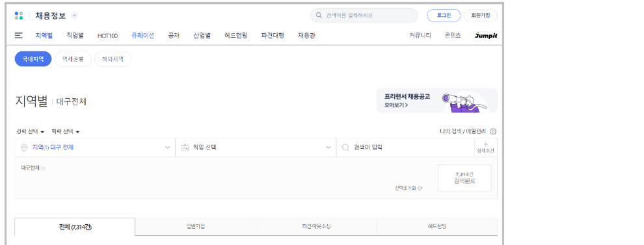Expand the 직업 선택 selector

256,148
